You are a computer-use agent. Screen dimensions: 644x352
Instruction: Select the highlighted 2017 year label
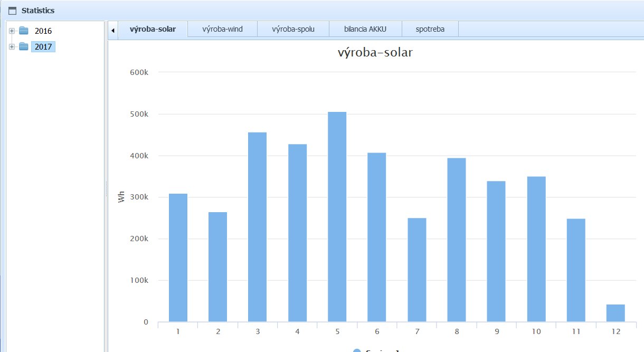point(43,47)
